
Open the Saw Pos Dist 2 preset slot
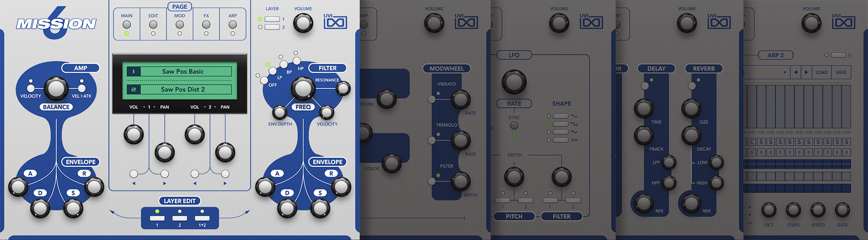(x=179, y=89)
